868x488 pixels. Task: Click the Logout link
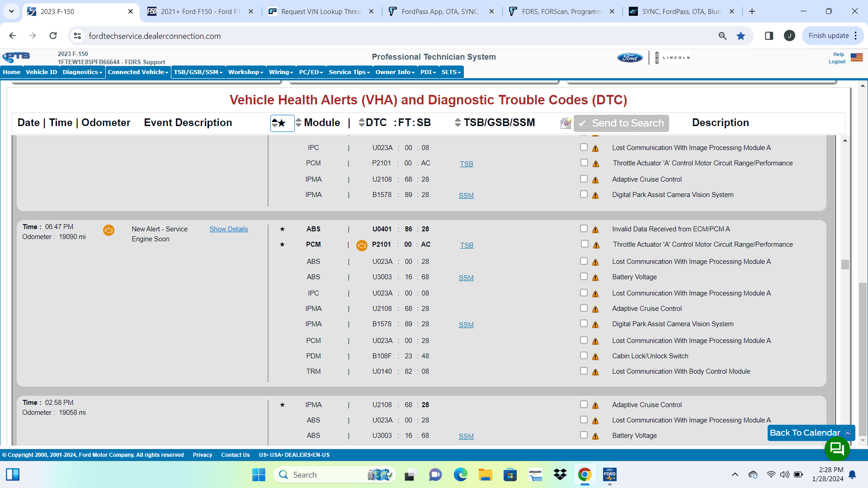point(837,62)
